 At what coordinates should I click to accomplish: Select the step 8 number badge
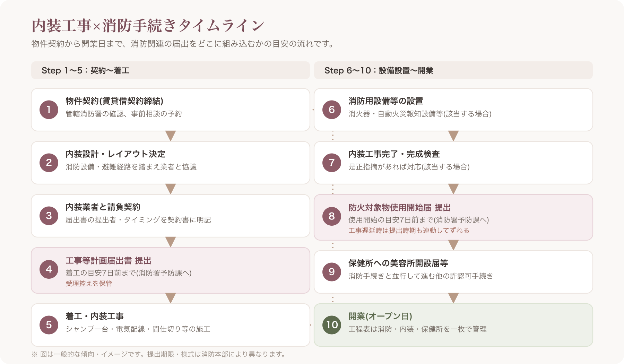pos(332,216)
